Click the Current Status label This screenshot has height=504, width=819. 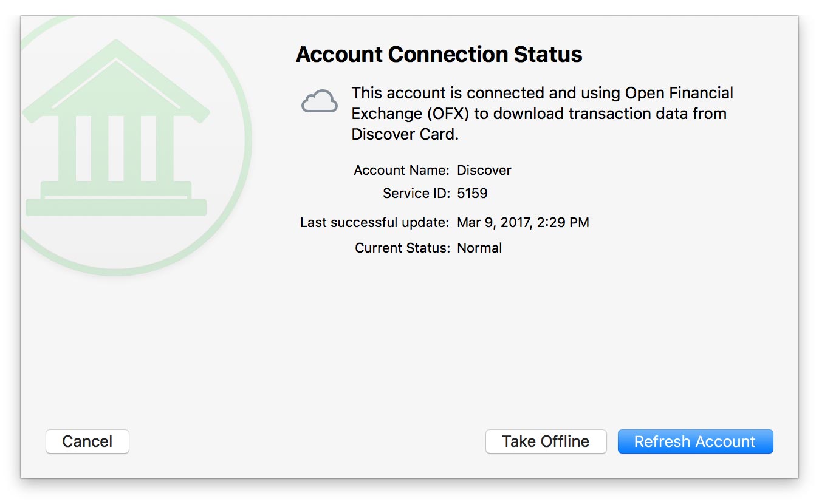[x=402, y=248]
